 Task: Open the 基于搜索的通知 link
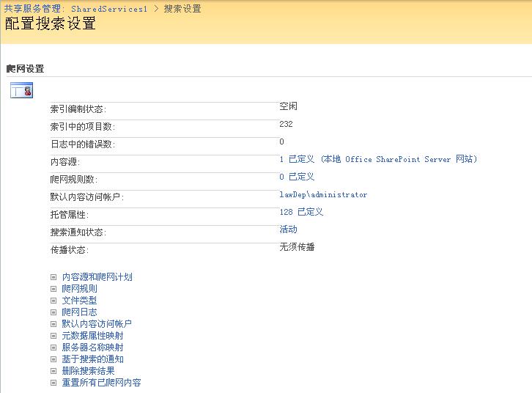click(x=92, y=359)
